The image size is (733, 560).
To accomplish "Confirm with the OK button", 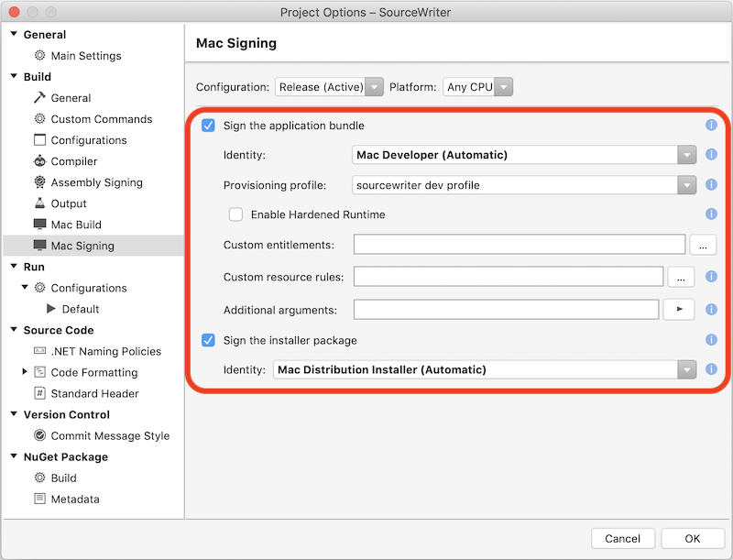I will click(693, 539).
